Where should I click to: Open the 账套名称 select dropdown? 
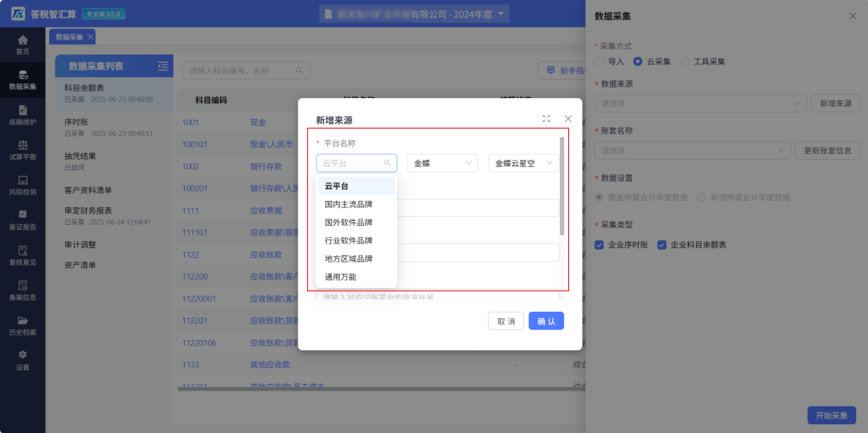[x=693, y=150]
